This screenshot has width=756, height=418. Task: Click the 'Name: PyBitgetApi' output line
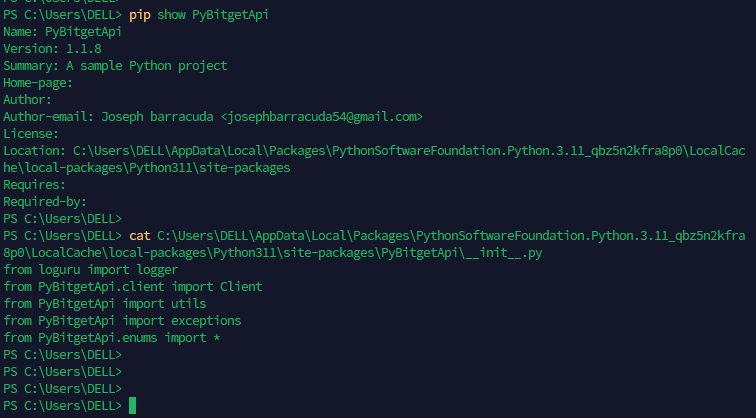click(61, 32)
